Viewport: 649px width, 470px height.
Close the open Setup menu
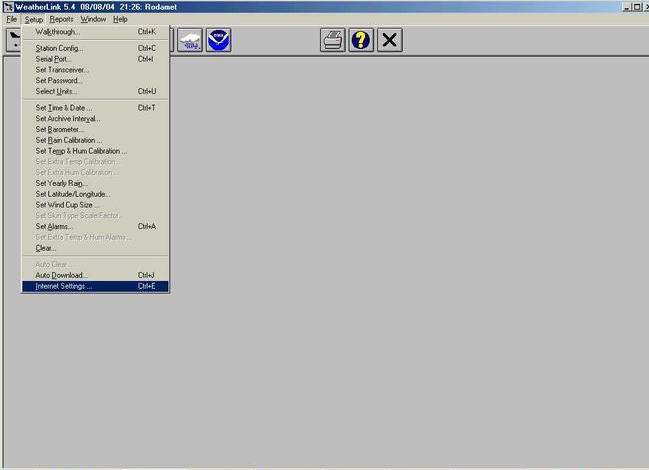[x=34, y=19]
